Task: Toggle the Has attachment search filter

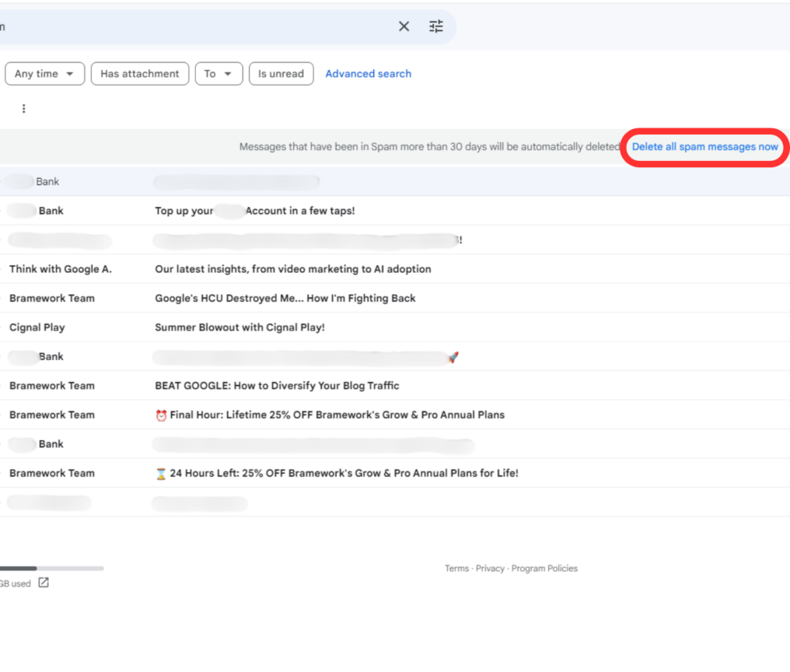Action: point(139,73)
